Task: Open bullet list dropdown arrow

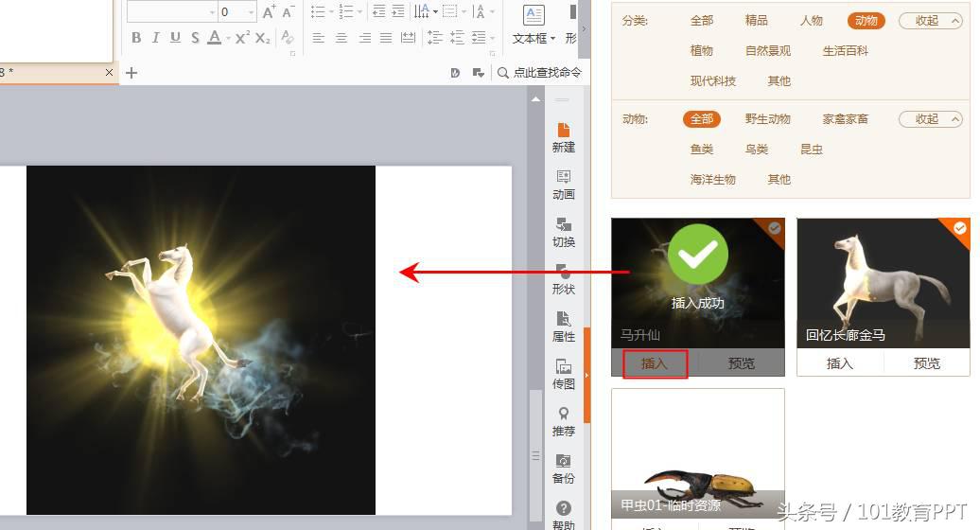Action: (x=331, y=11)
